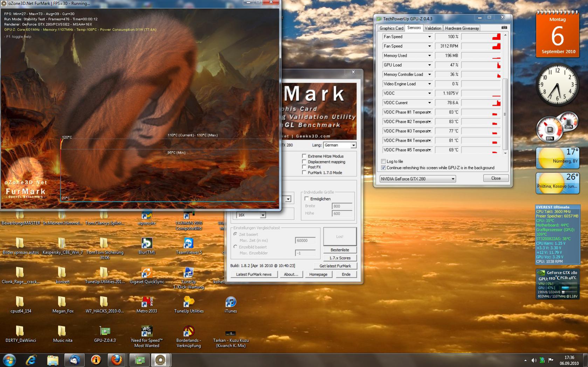Open the Fan Speed dropdown showing 3112 RPM
The image size is (588, 367).
(429, 46)
